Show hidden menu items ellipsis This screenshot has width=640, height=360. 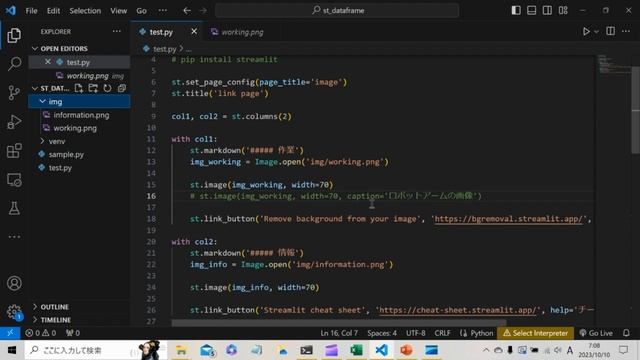[162, 11]
